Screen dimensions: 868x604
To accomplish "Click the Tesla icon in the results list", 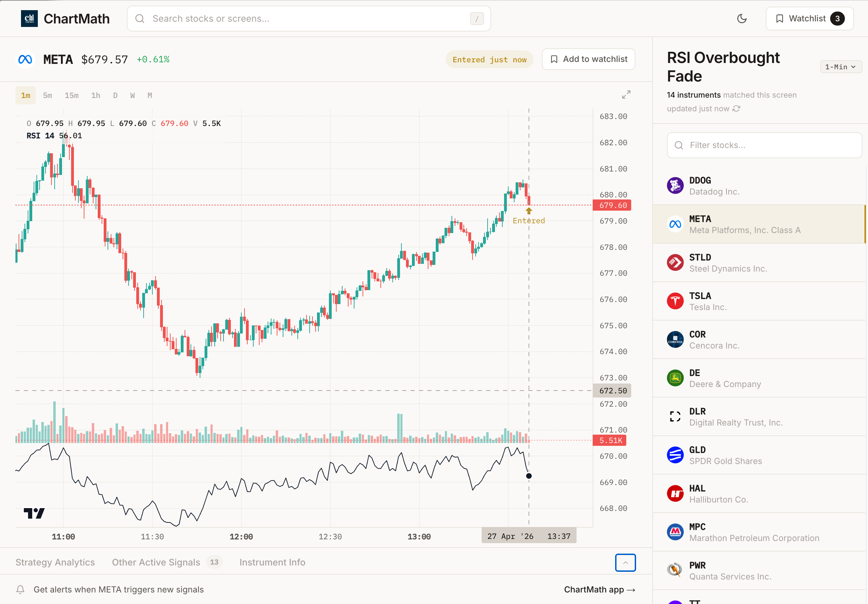I will 676,301.
